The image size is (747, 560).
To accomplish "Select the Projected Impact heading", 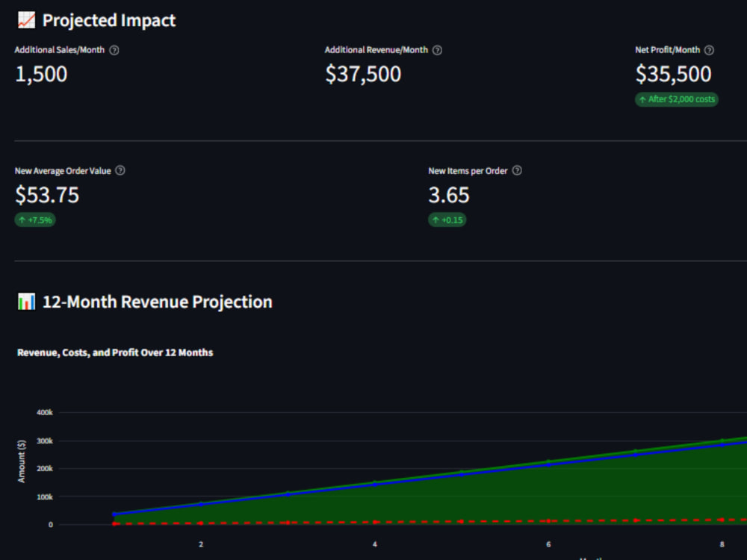I will tap(108, 20).
